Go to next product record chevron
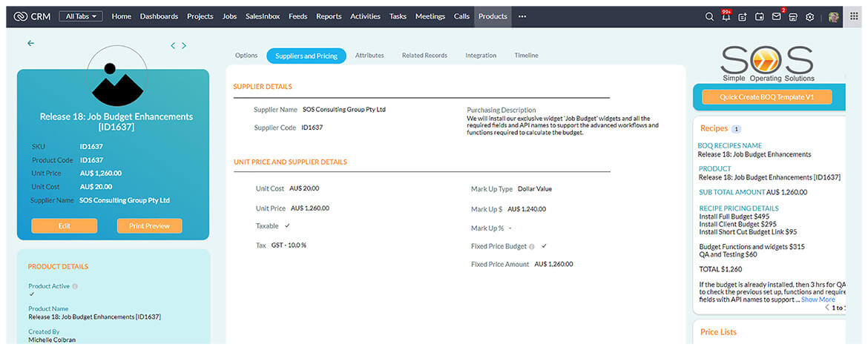This screenshot has width=868, height=350. (x=184, y=45)
